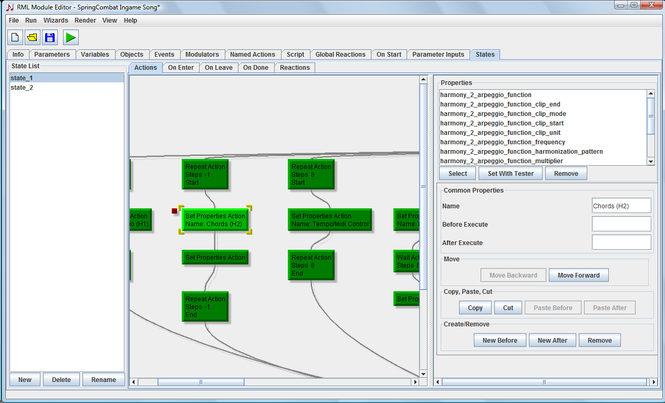Select harmony_2_arpeggio_function_frequency property
This screenshot has width=665, height=403.
[x=501, y=142]
